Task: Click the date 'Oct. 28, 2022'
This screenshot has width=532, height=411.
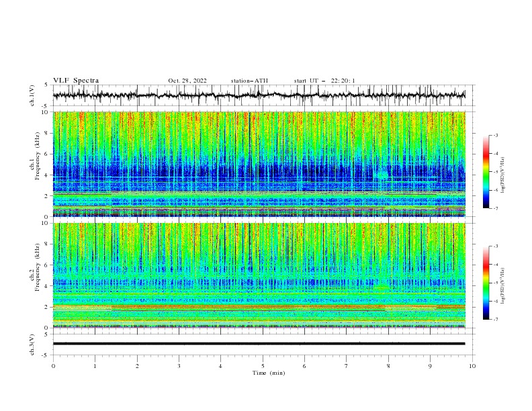Action: point(187,81)
